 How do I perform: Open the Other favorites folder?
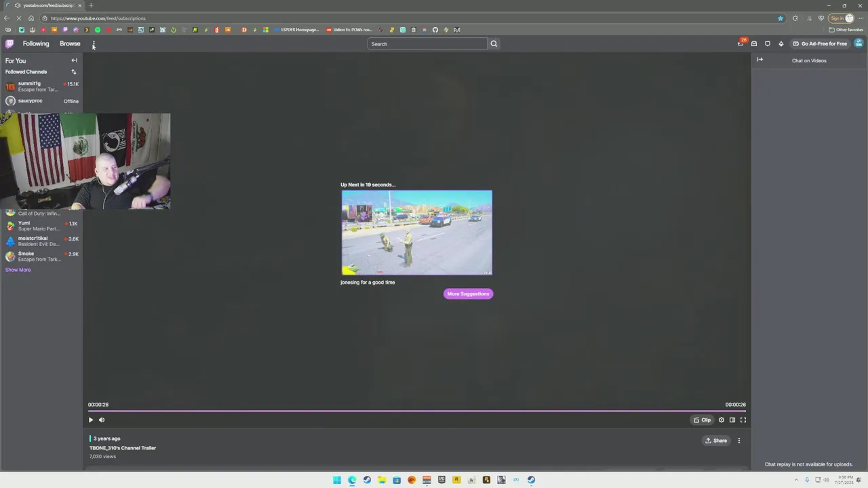(x=846, y=30)
